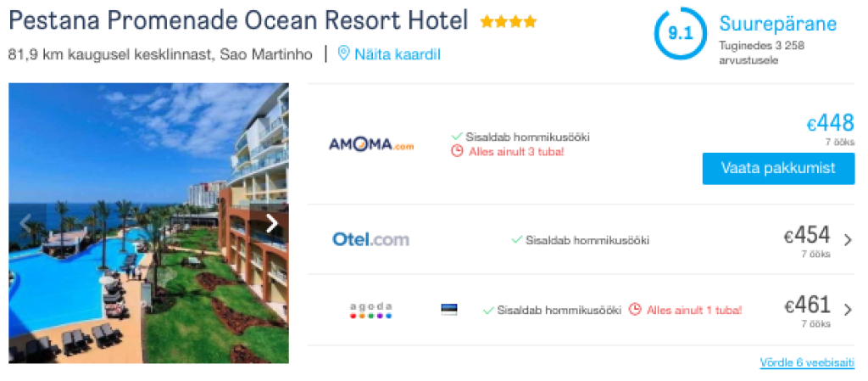Click the 9.1 rating score circle
The image size is (868, 381).
tap(680, 34)
